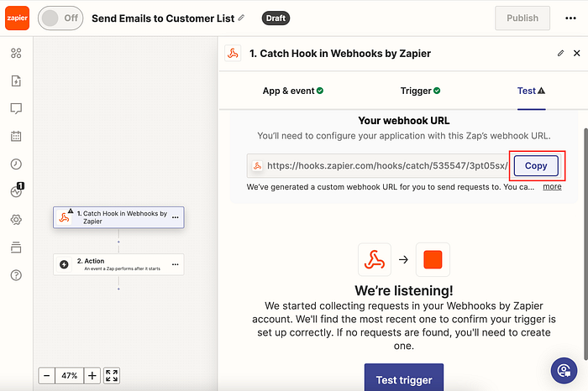The width and height of the screenshot is (588, 391).
Task: Switch to the Trigger tab
Action: tap(420, 91)
